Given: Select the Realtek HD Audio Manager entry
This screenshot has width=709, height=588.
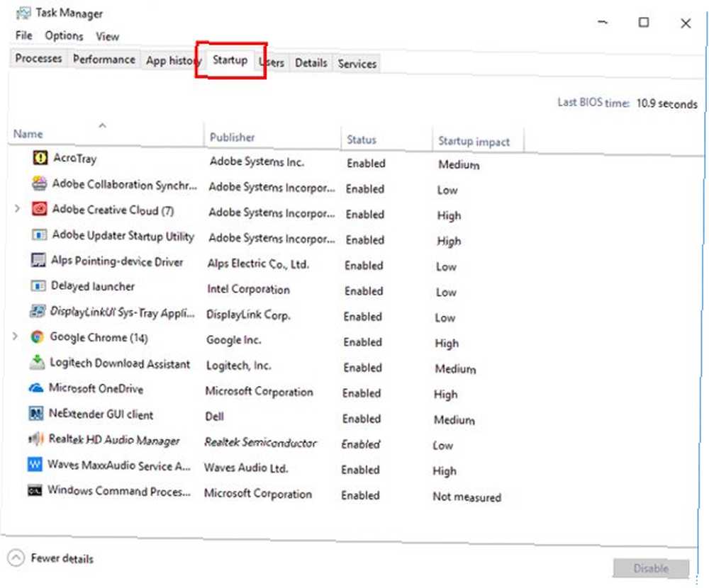Looking at the screenshot, I should 114,440.
